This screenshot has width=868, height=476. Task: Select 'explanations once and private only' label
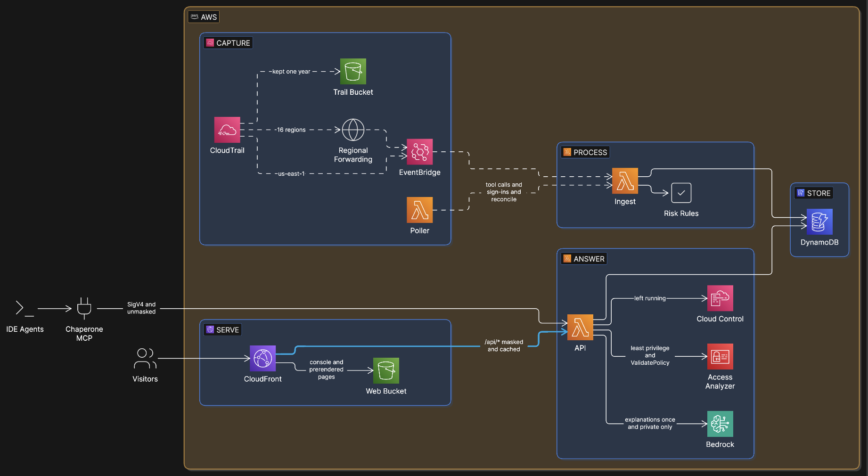click(x=650, y=423)
